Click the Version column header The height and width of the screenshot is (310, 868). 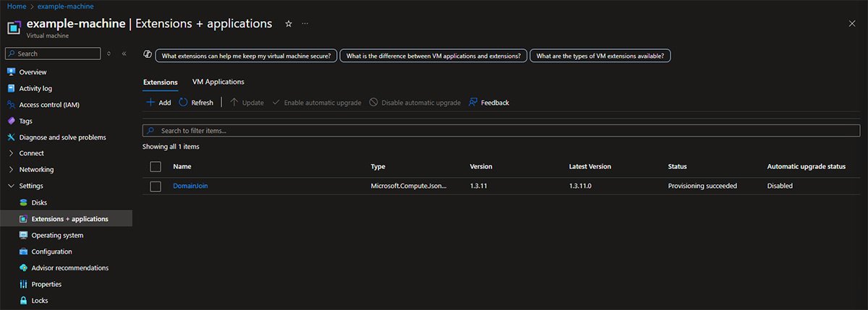tap(481, 167)
